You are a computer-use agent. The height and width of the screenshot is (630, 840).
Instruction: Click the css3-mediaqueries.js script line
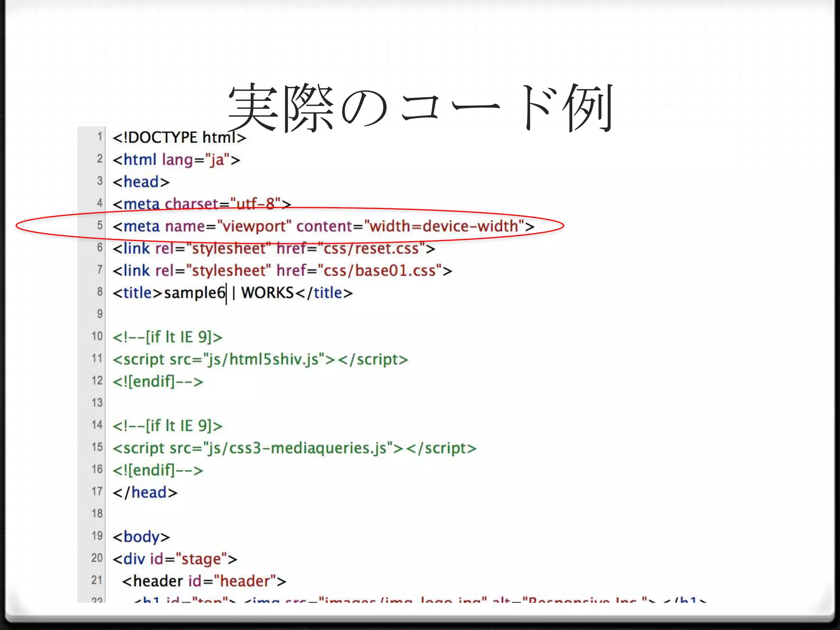click(x=294, y=448)
